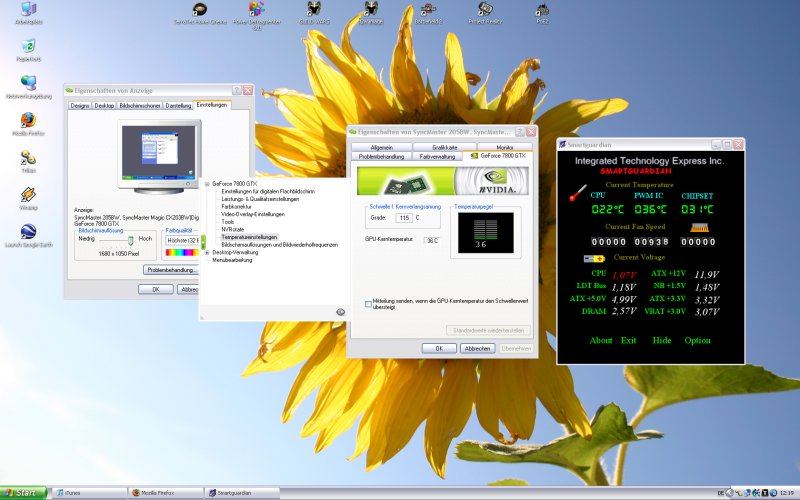
Task: Click the battery voltage icon in Smartguardian
Action: (594, 259)
